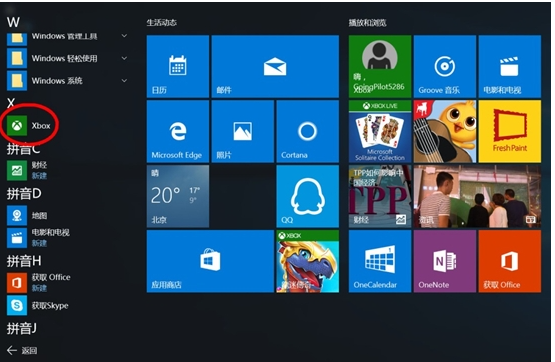Select the W letter header
This screenshot has width=555, height=362.
[13, 22]
